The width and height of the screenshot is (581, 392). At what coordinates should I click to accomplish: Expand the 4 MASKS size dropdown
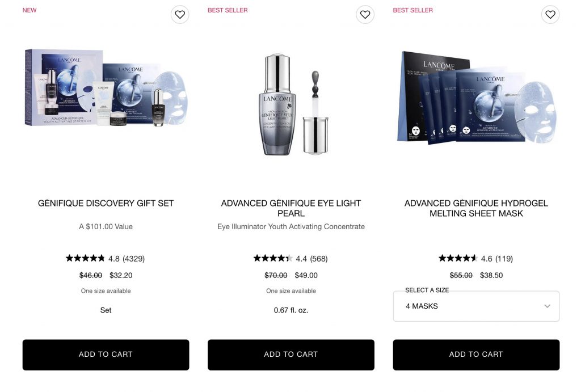pyautogui.click(x=476, y=306)
